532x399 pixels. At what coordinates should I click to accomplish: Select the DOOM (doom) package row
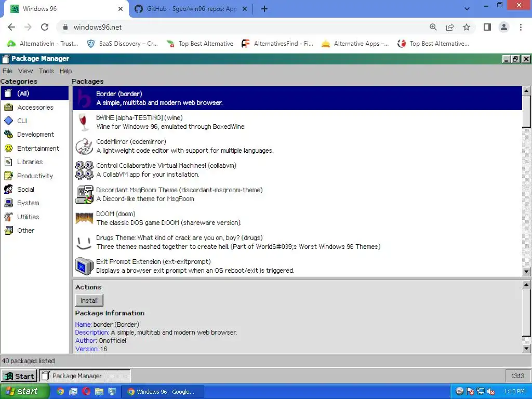pyautogui.click(x=297, y=218)
